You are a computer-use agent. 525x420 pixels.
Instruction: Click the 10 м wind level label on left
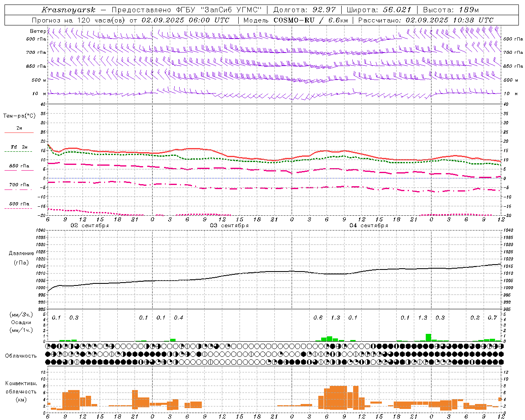click(x=39, y=94)
